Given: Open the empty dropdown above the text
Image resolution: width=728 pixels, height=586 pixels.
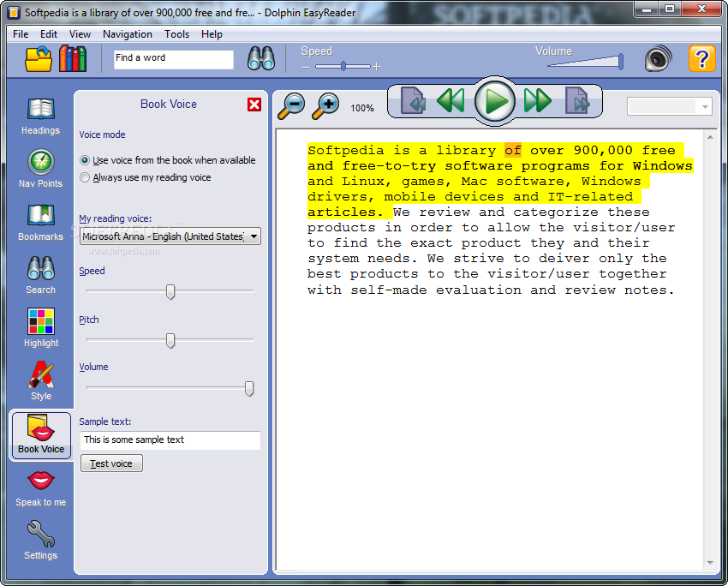Looking at the screenshot, I should [670, 106].
